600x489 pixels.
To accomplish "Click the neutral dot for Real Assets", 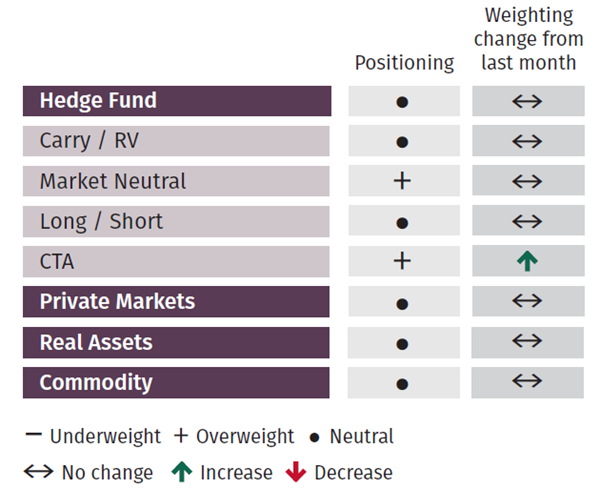I will coord(403,343).
